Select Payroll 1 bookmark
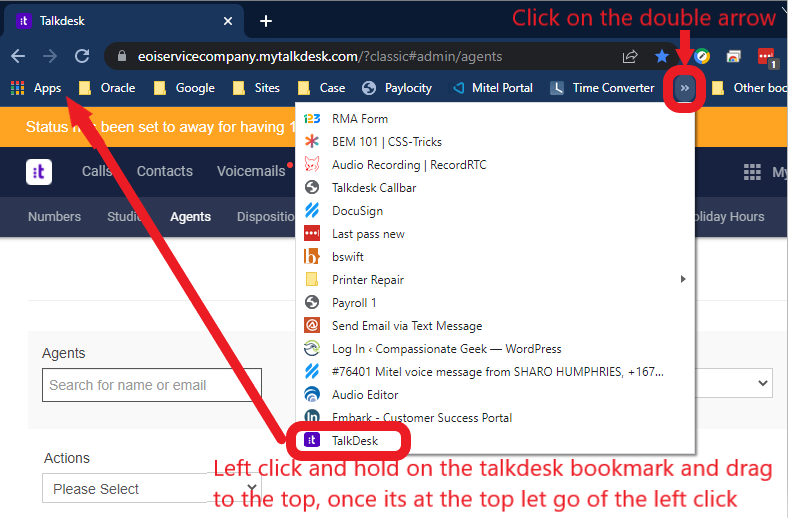Viewport: 788px width, 518px height. [495, 302]
